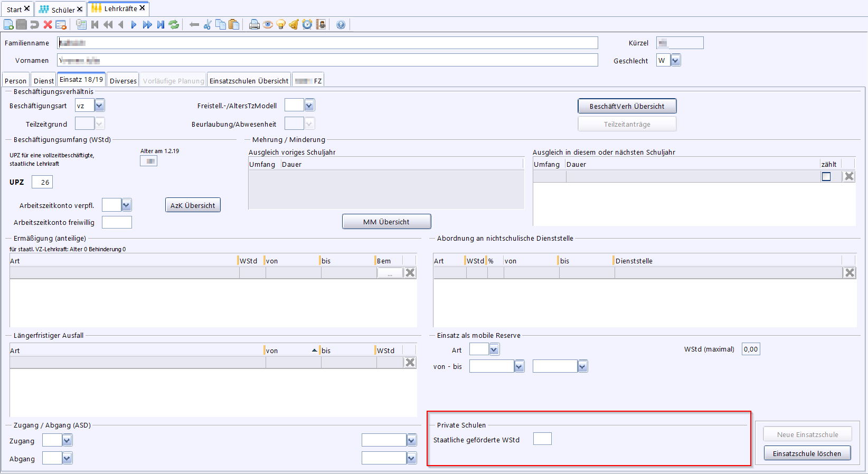Click the scissors cut icon
The width and height of the screenshot is (868, 474).
tap(207, 24)
